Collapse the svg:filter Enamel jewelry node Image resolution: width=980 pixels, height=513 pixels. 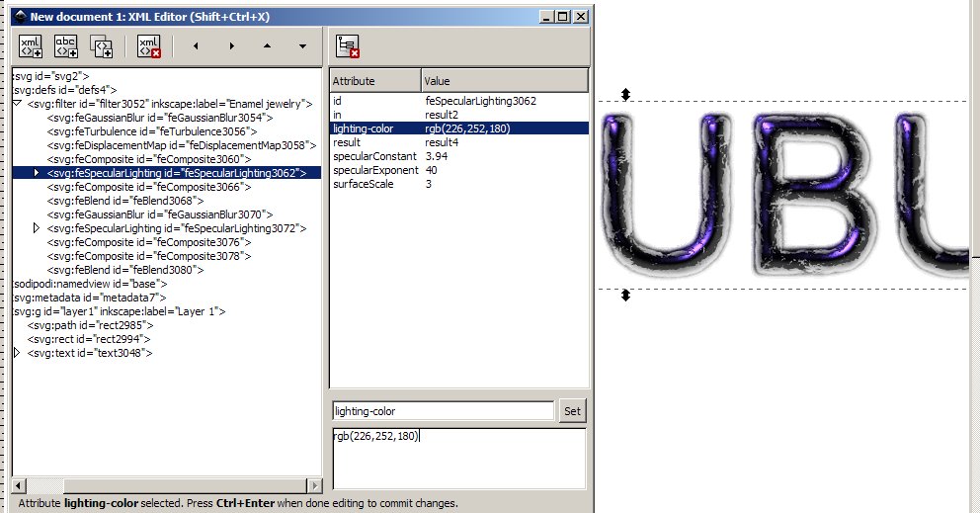(18, 103)
